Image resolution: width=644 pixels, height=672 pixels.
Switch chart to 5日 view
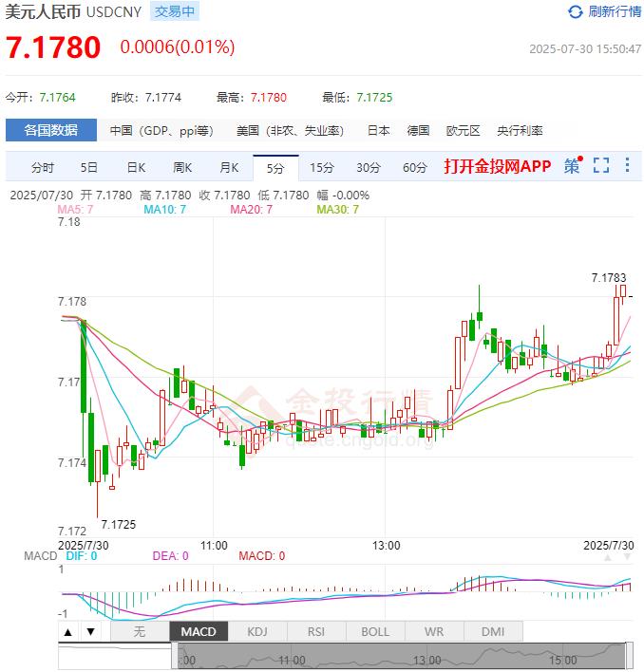89,168
